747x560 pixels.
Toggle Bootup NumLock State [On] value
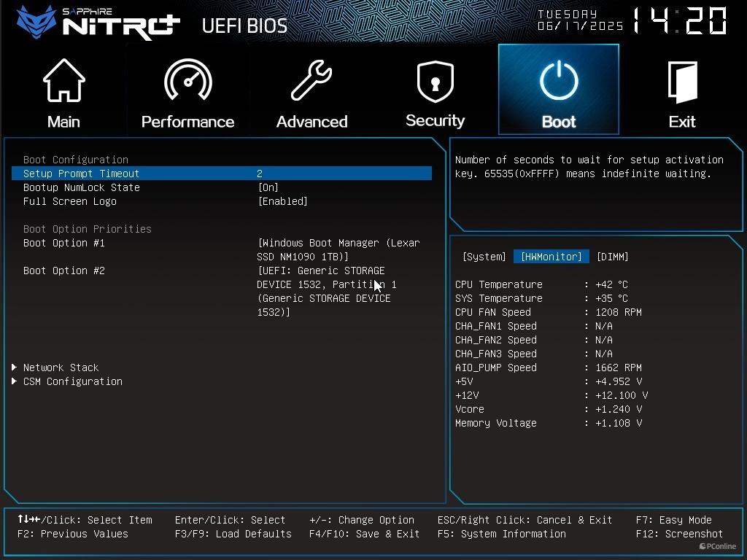tap(268, 187)
